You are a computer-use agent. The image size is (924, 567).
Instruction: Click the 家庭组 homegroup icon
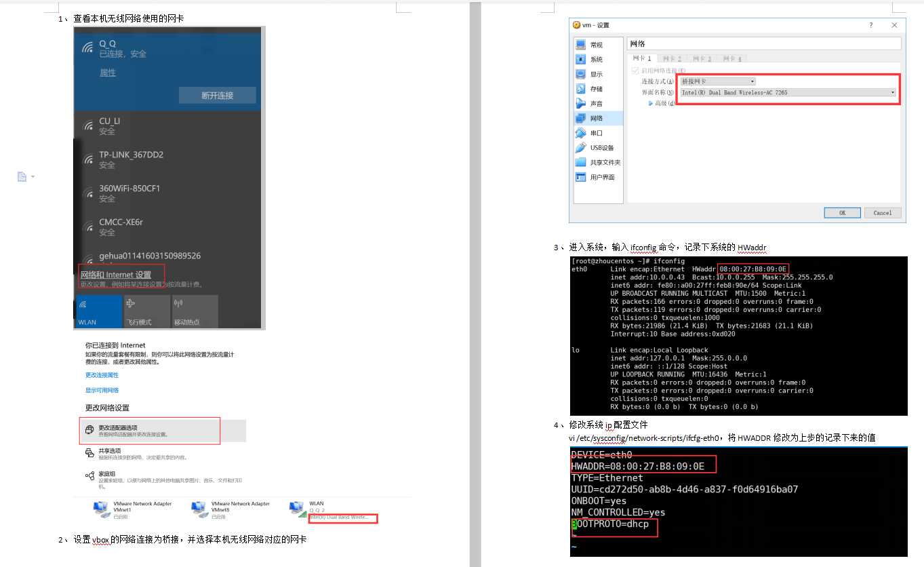89,475
